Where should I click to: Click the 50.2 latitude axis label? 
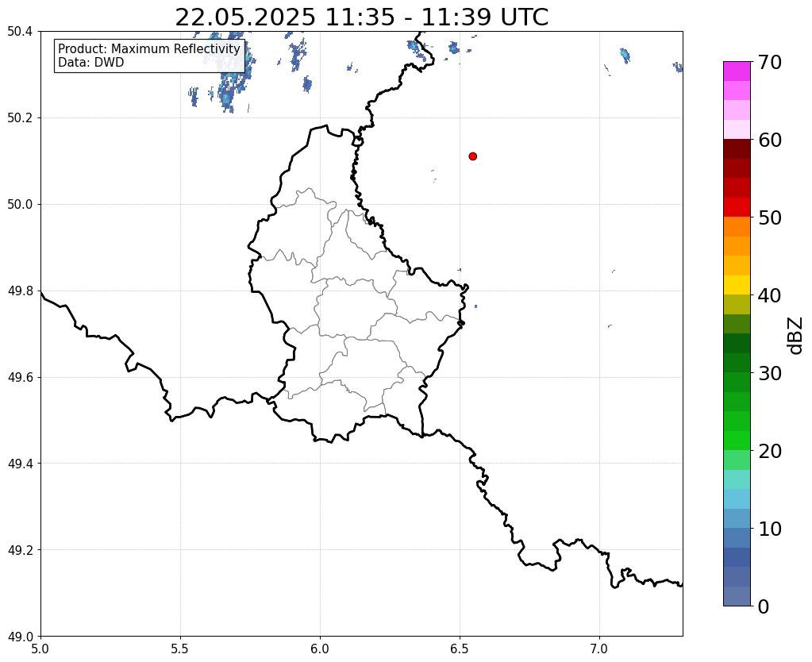click(x=20, y=118)
